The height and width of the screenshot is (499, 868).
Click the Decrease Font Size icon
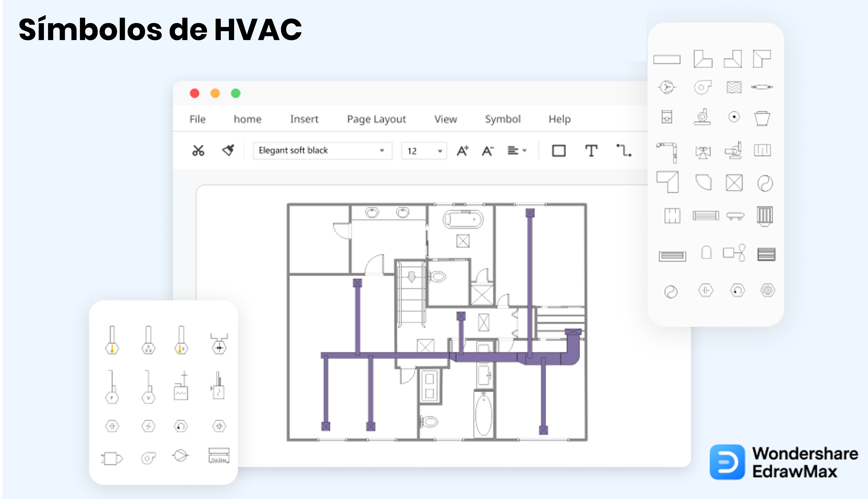(x=487, y=150)
